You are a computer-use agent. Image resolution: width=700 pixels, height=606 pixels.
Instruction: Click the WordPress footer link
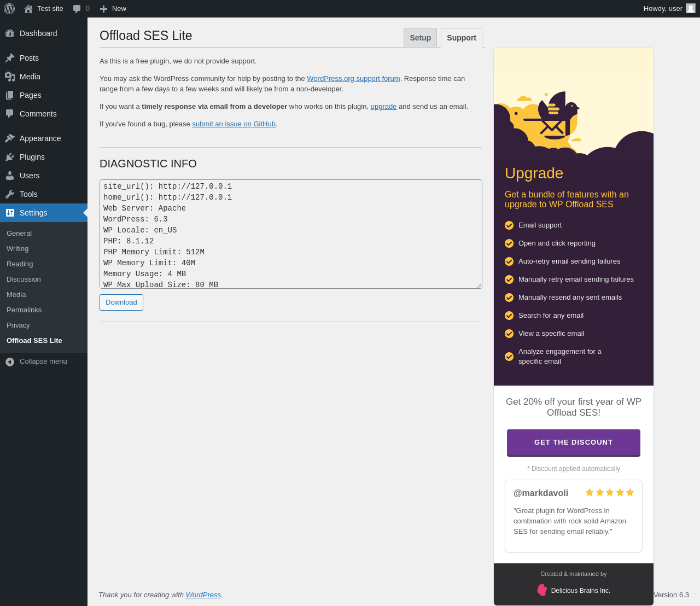pos(203,595)
